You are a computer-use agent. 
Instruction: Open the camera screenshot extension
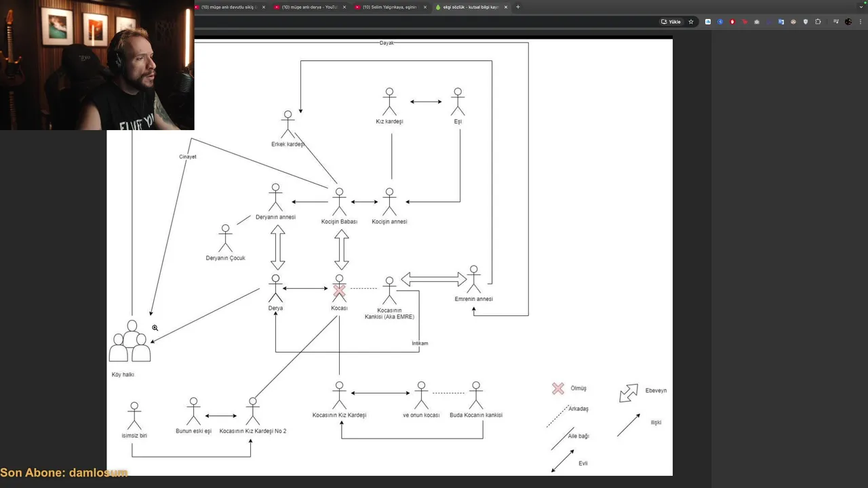[x=757, y=22]
